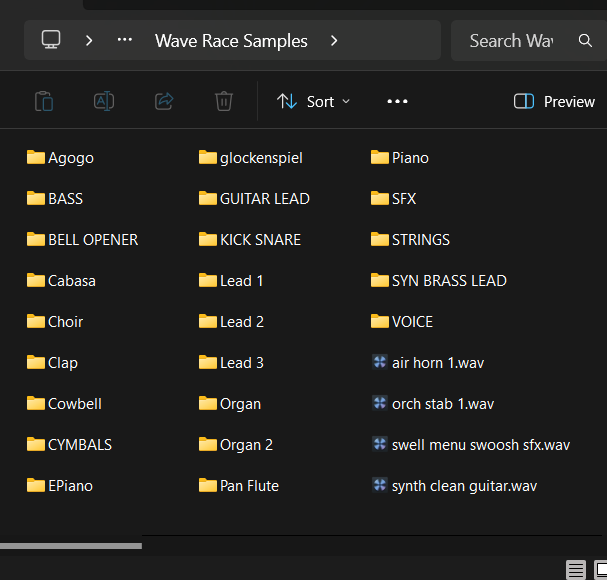The width and height of the screenshot is (607, 580).
Task: Select the CYMBALS folder
Action: click(69, 445)
